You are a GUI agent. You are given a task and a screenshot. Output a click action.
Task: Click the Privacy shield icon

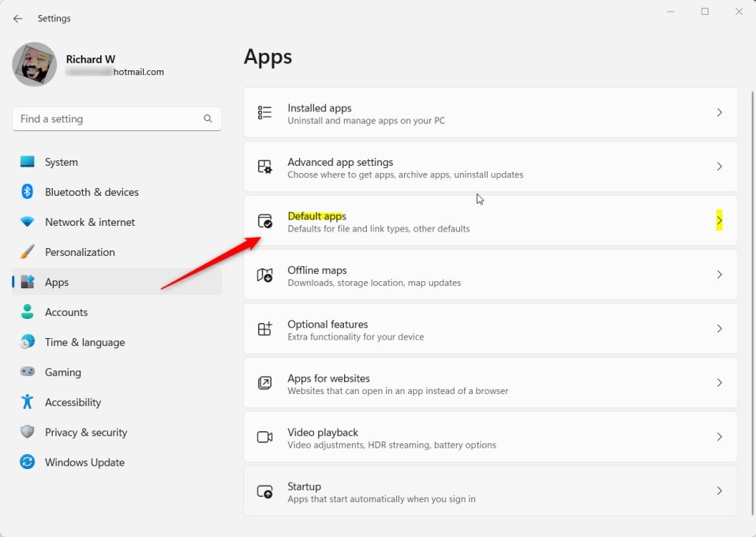click(28, 431)
